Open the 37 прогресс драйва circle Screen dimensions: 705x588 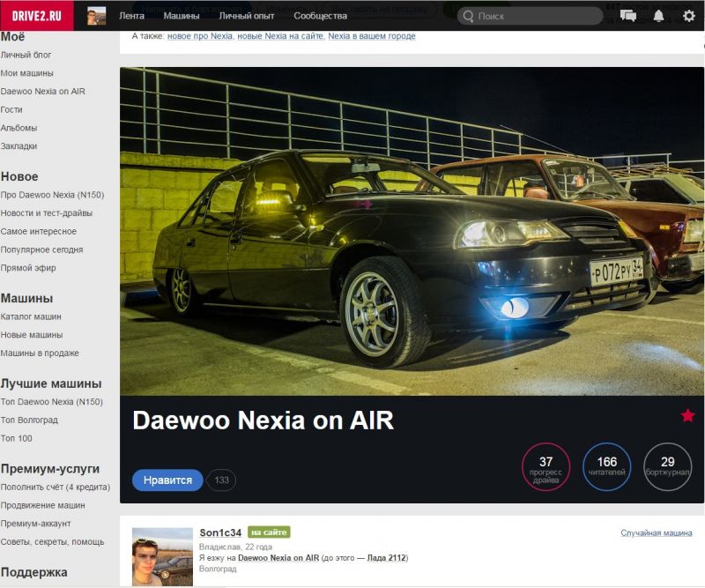coord(545,466)
